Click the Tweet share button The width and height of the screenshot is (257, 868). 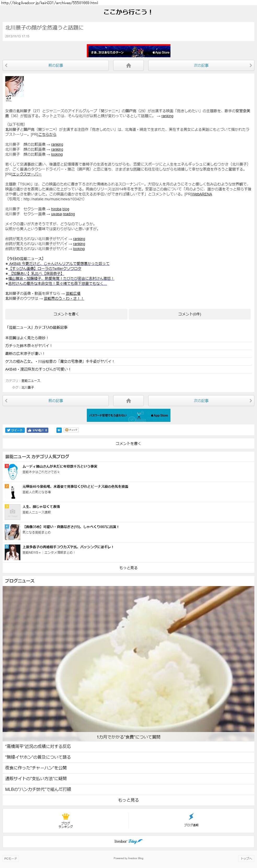point(15,430)
